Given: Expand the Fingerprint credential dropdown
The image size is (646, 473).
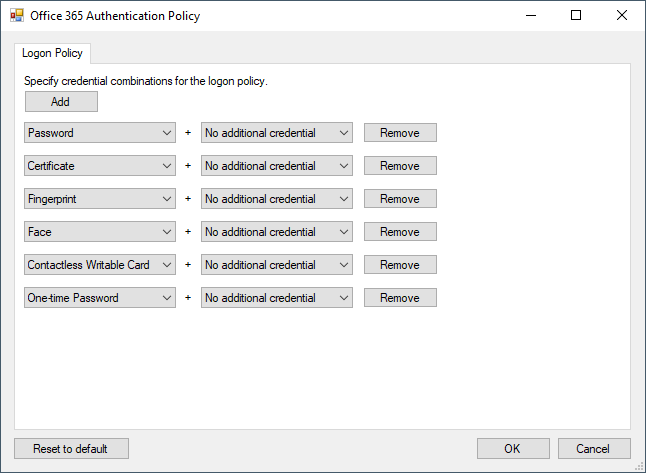Looking at the screenshot, I should click(x=100, y=199).
